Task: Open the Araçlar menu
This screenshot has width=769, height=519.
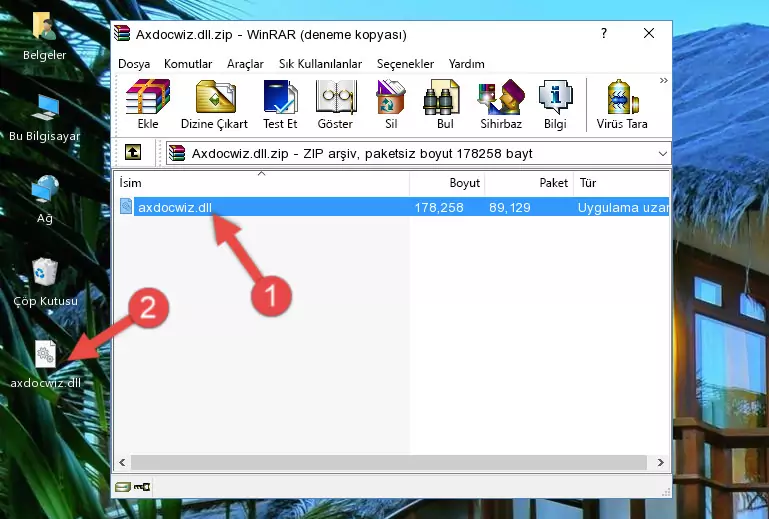Action: (x=245, y=64)
